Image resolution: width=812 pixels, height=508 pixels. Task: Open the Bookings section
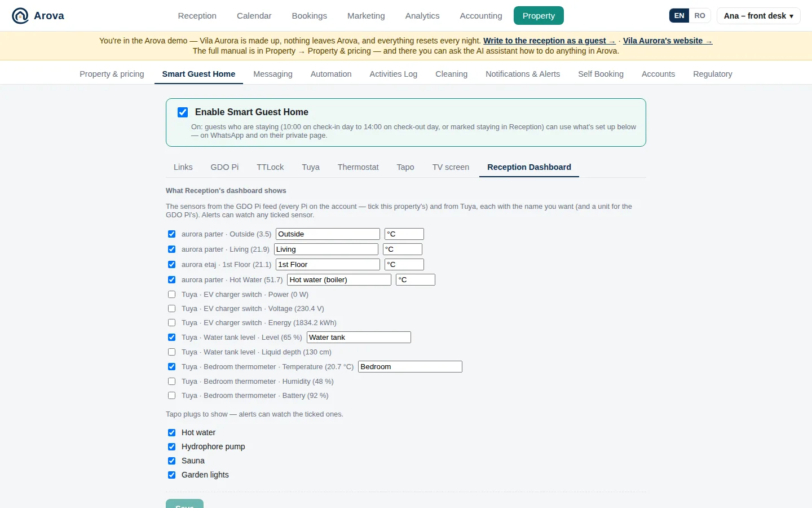tap(310, 16)
